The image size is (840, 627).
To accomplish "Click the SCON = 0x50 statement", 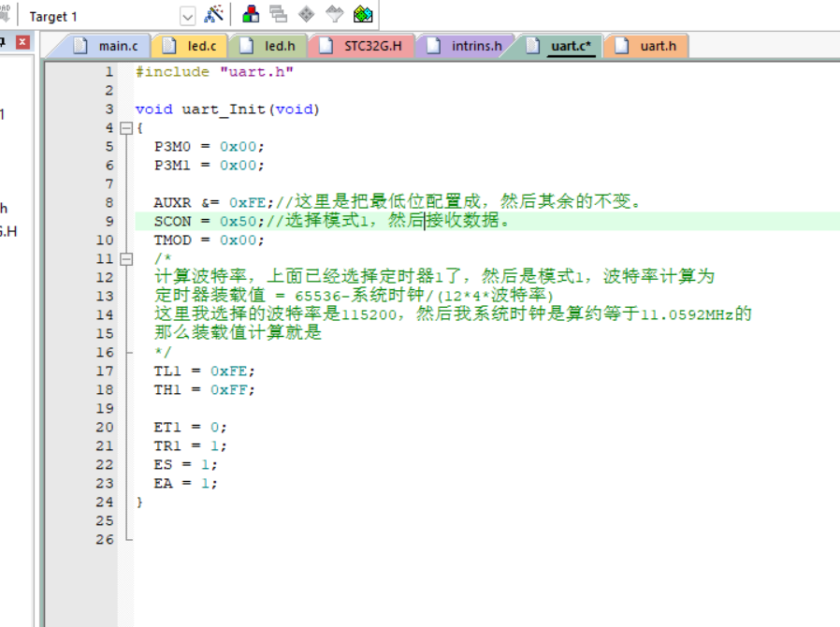I will point(210,222).
